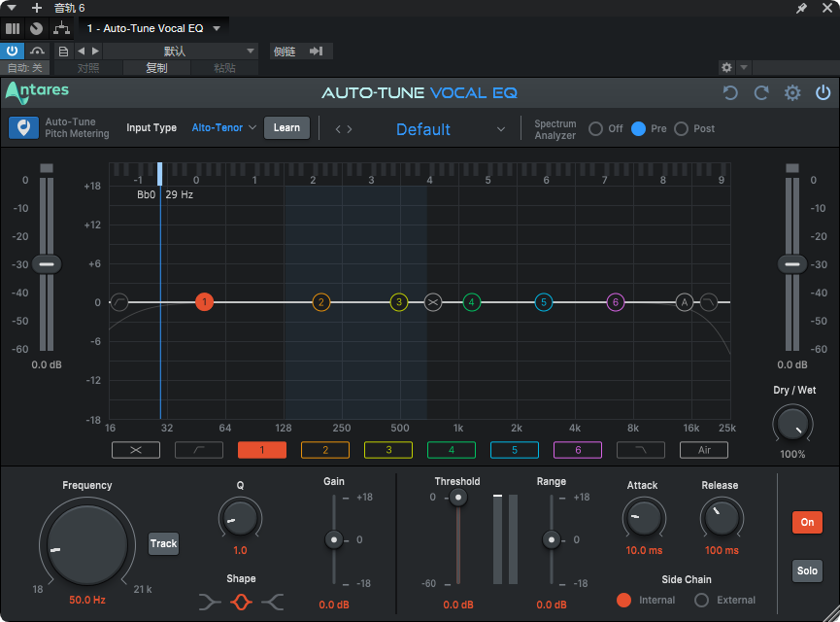
Task: Select the Air band node 'A' on graph
Action: 684,302
